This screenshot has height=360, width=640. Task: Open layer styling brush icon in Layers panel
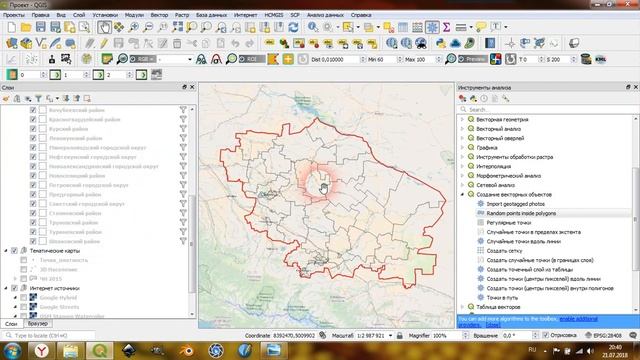click(x=6, y=98)
